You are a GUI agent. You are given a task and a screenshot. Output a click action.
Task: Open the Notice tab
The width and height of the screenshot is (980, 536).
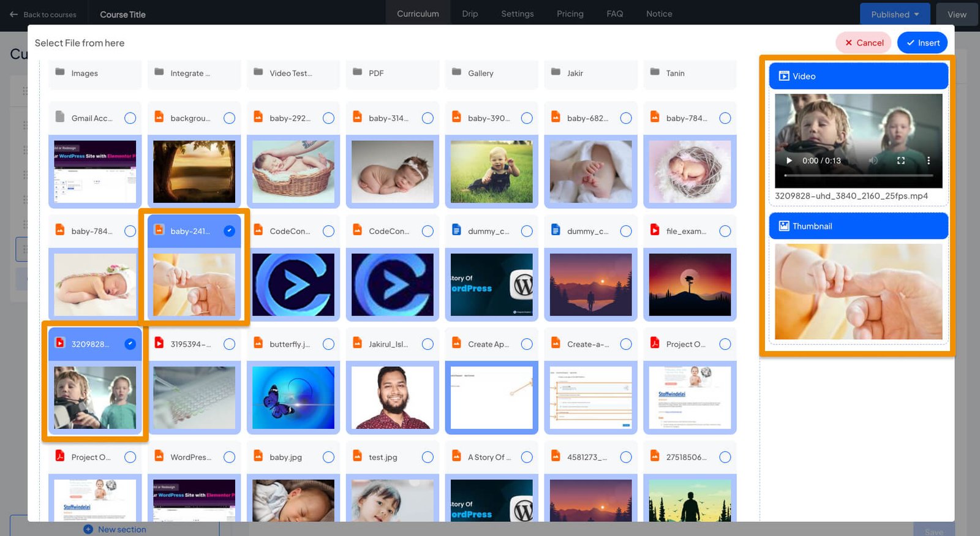659,13
